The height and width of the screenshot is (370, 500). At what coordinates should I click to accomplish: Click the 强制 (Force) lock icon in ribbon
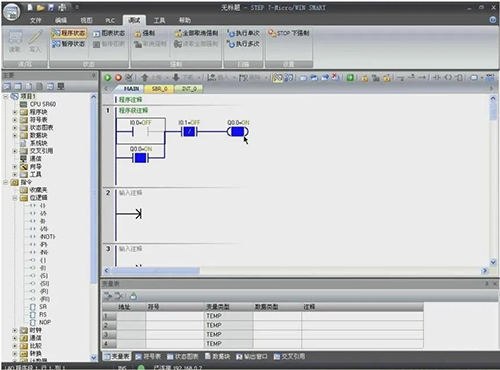click(138, 33)
